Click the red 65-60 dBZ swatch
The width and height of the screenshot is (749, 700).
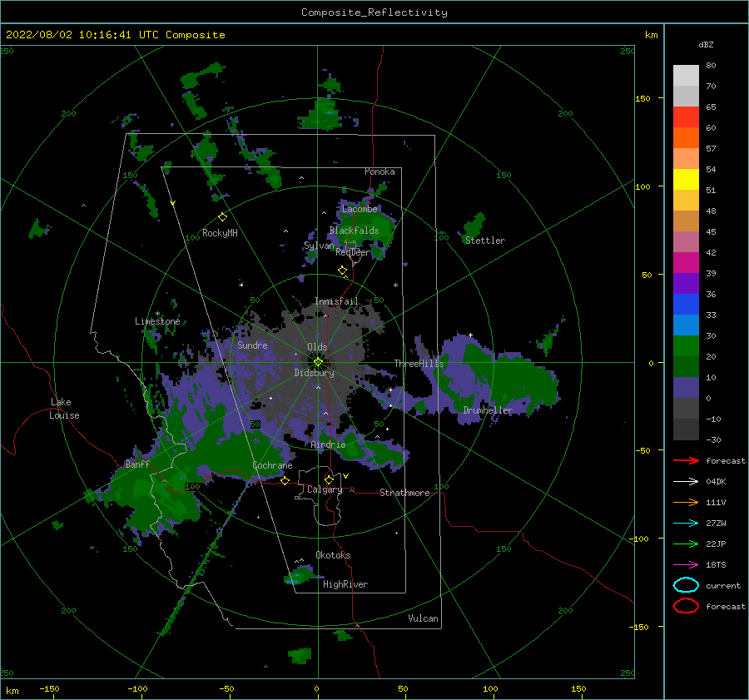coord(686,117)
